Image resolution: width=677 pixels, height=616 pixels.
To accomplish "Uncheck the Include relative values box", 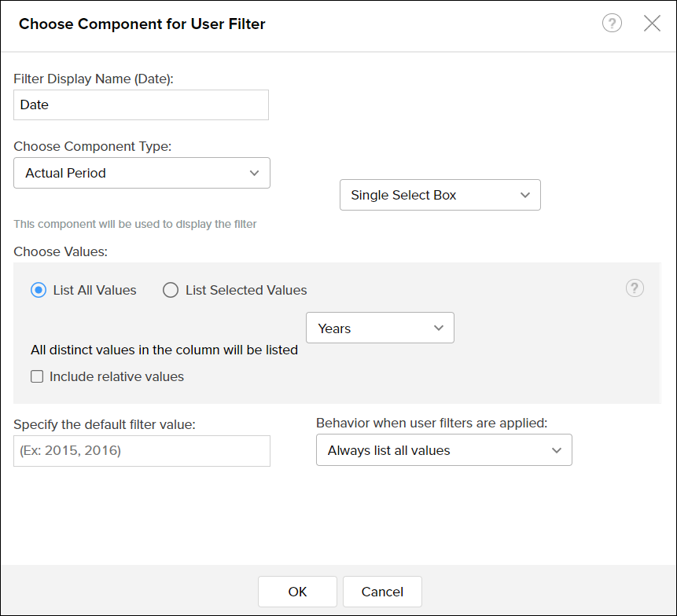I will click(x=37, y=376).
